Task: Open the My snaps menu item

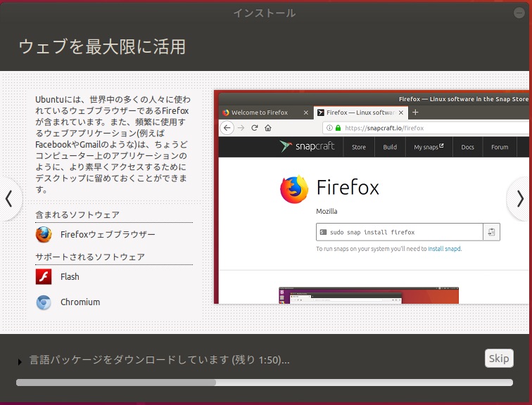Action: pyautogui.click(x=429, y=147)
